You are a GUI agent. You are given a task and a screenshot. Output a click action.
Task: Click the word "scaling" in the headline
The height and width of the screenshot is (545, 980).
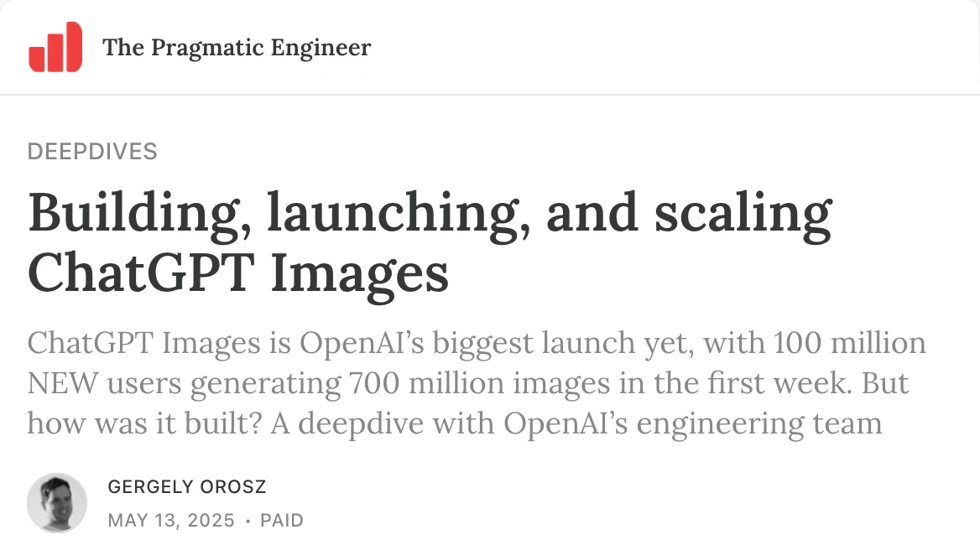[743, 214]
